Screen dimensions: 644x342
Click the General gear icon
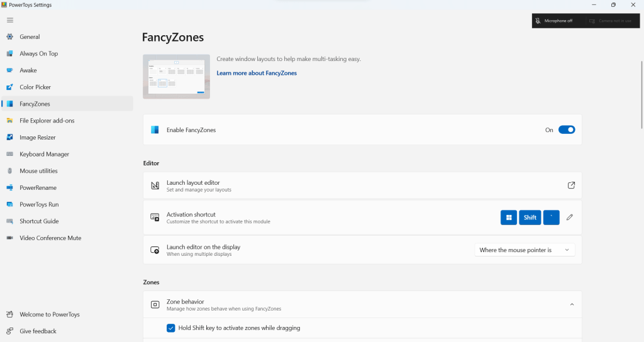(10, 36)
